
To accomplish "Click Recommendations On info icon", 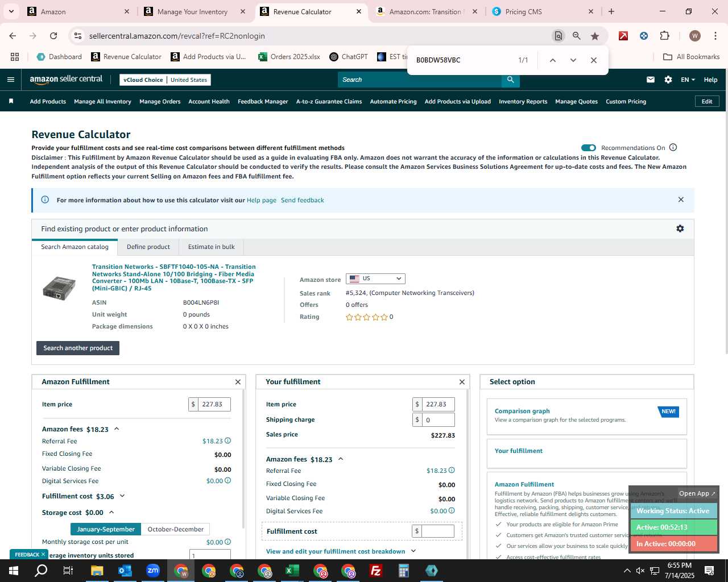I will pos(673,147).
